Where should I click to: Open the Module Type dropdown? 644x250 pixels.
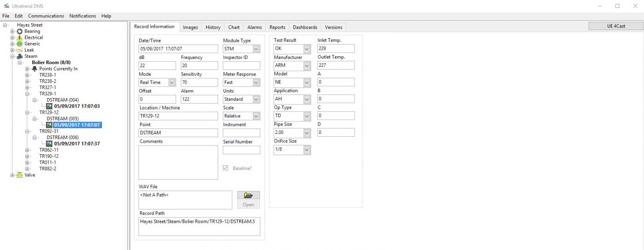coord(256,49)
